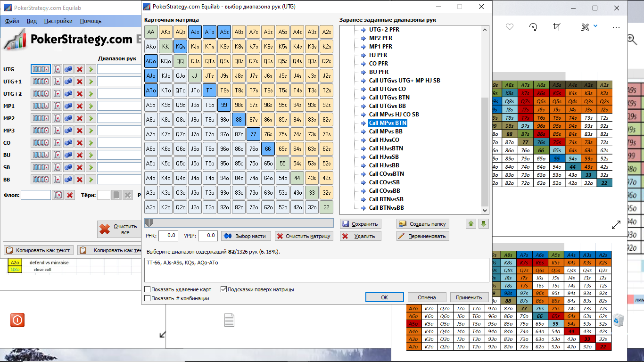
Task: Click the range percentage slider under the matrix
Action: 239,223
